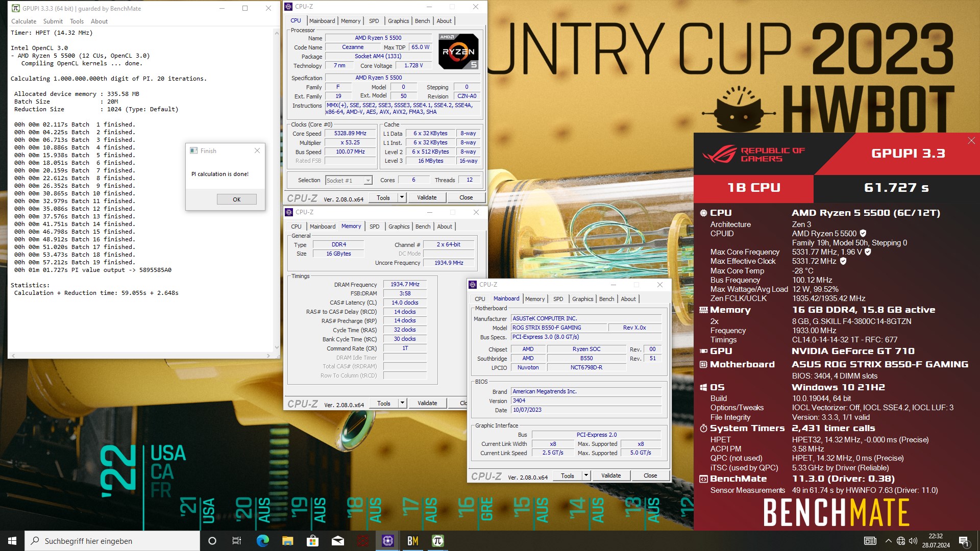Switch to BenchMate taskbar icon
980x551 pixels.
tap(413, 541)
